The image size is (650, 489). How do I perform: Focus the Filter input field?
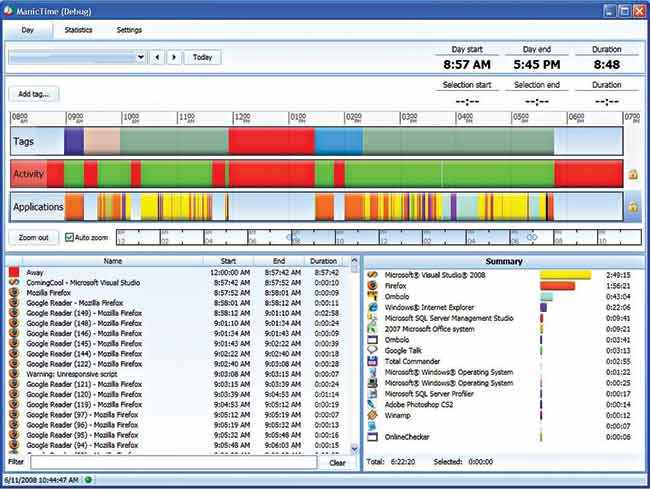(x=174, y=462)
